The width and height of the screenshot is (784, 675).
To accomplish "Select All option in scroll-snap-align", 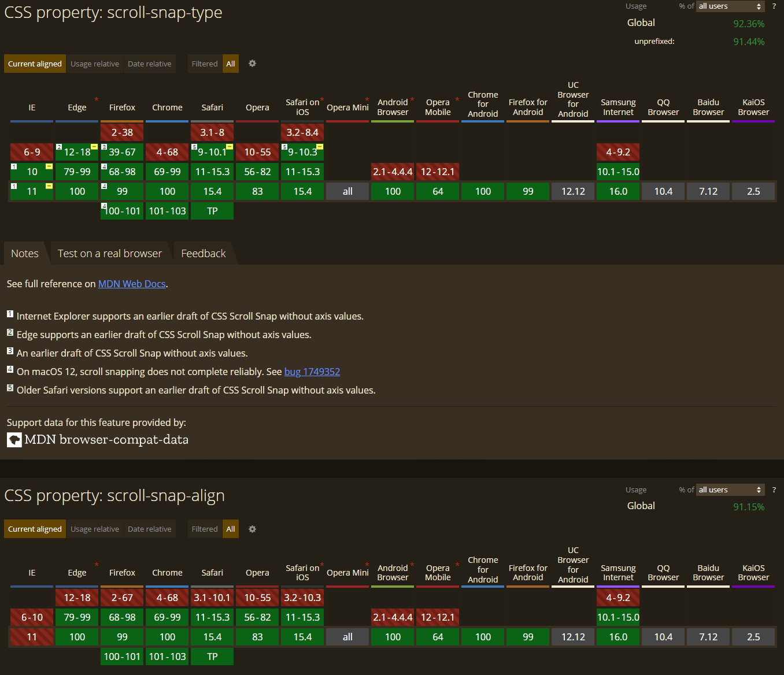I will [231, 529].
